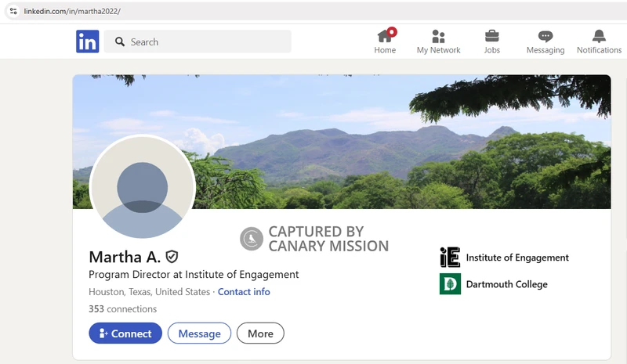Go to My Network icon
The height and width of the screenshot is (364, 627).
(438, 36)
